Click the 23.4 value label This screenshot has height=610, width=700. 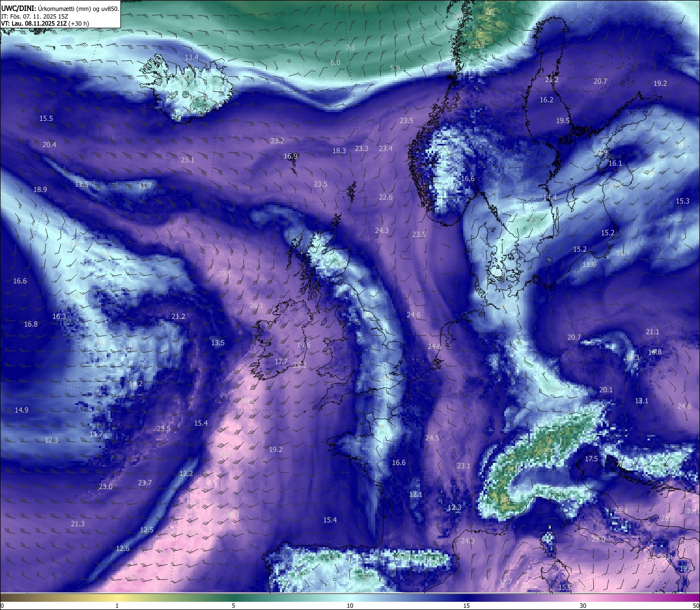click(x=386, y=148)
